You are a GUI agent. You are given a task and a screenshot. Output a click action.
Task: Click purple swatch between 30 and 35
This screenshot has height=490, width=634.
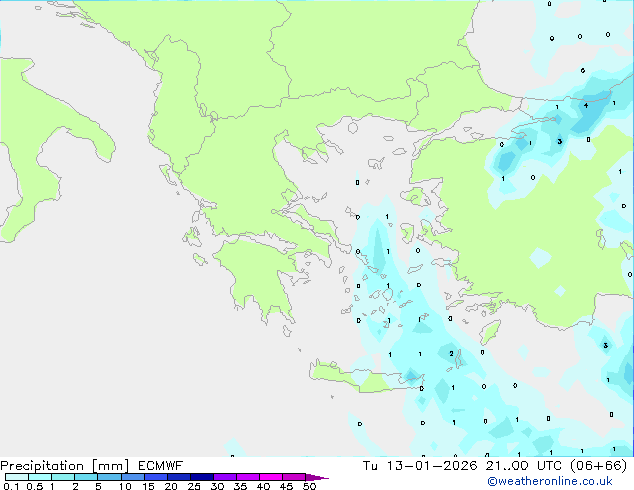[x=225, y=477]
